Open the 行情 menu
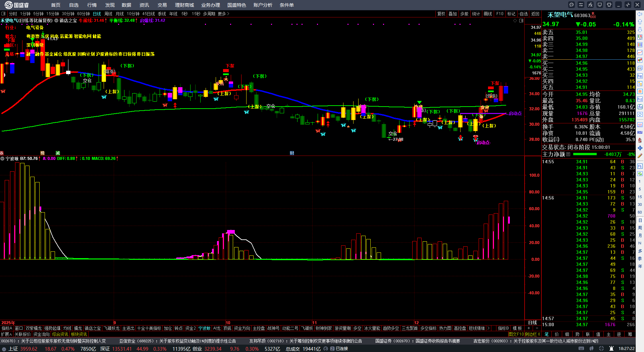Image resolution: width=644 pixels, height=352 pixels. coord(92,5)
